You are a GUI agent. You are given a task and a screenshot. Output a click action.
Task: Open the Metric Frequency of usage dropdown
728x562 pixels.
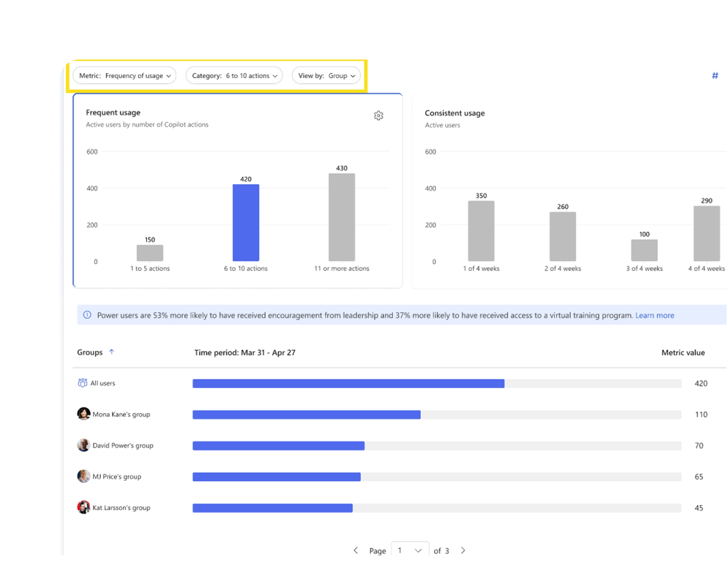point(124,76)
